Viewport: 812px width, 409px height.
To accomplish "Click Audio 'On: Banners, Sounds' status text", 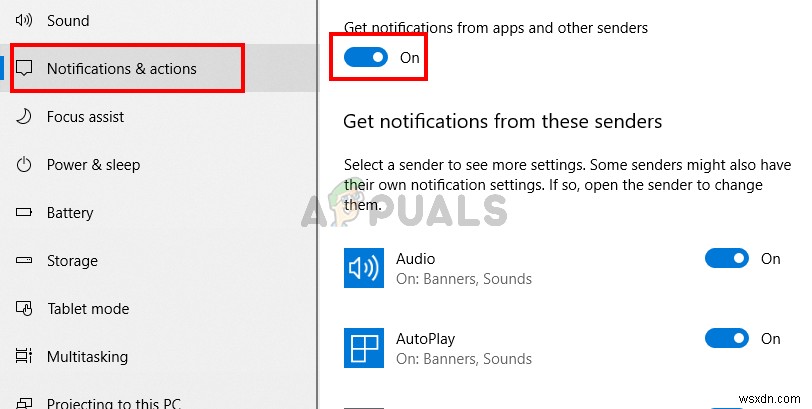I will pyautogui.click(x=464, y=279).
